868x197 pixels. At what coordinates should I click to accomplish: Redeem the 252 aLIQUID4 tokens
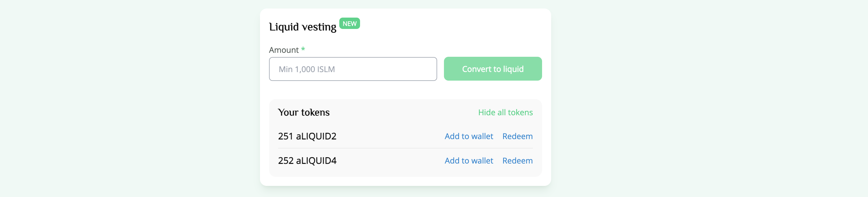tap(517, 161)
